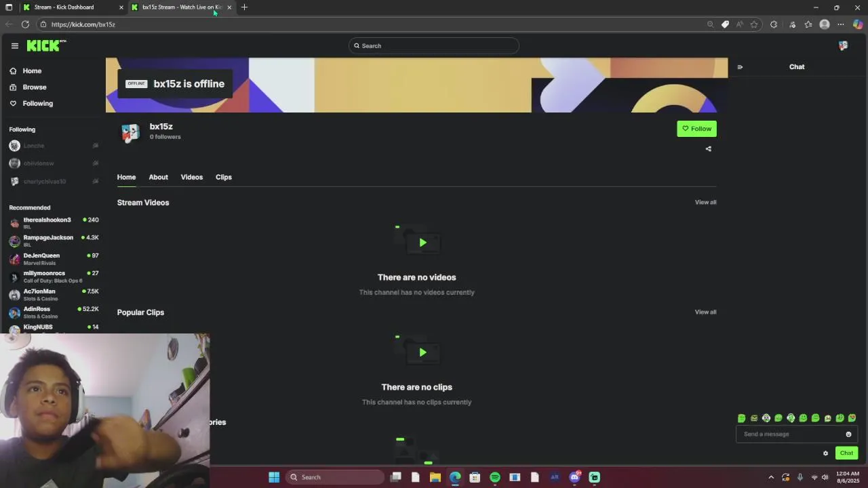This screenshot has height=488, width=868.
Task: View all Popular Clips
Action: 705,312
